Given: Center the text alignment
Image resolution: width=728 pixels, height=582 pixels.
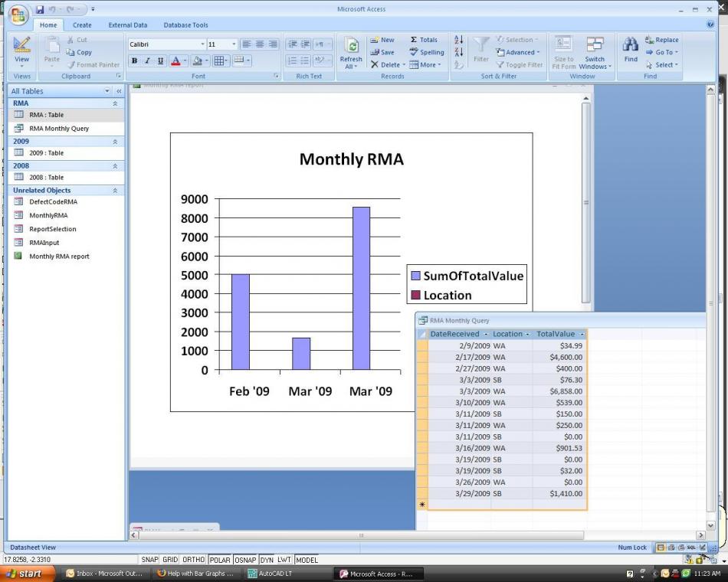Looking at the screenshot, I should pos(260,44).
